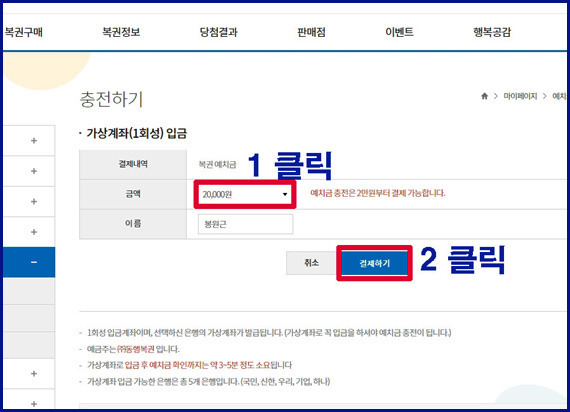Image resolution: width=570 pixels, height=412 pixels.
Task: Open the 당첨결과 menu
Action: point(218,32)
